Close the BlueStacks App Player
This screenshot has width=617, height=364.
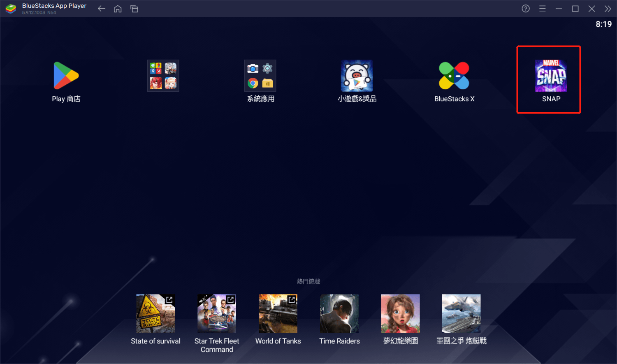592,9
